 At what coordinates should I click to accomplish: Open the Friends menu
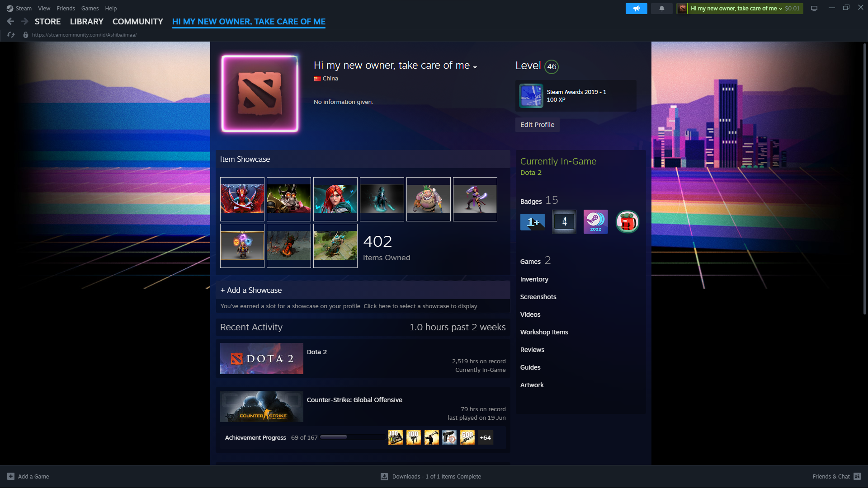66,9
